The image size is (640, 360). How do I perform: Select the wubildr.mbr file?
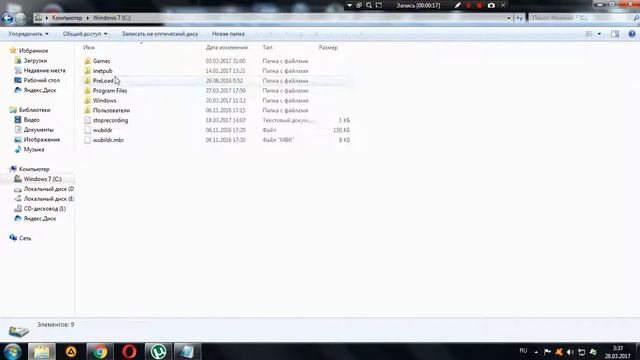(108, 140)
